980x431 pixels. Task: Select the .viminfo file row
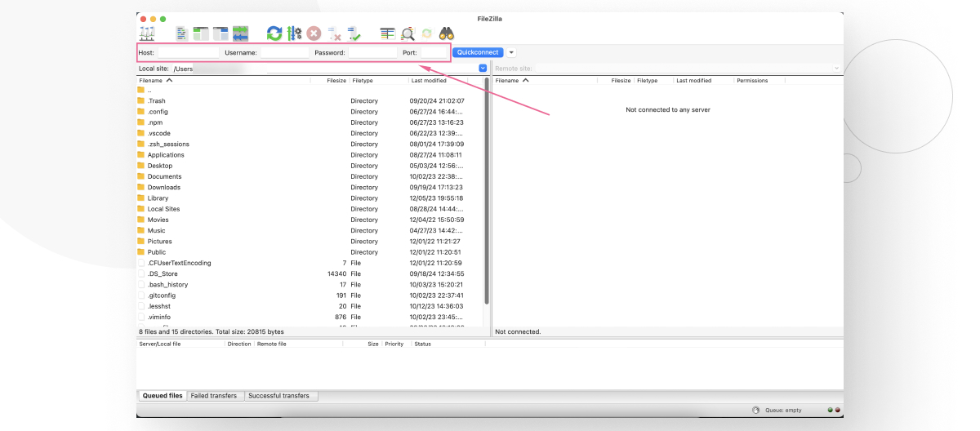point(310,317)
